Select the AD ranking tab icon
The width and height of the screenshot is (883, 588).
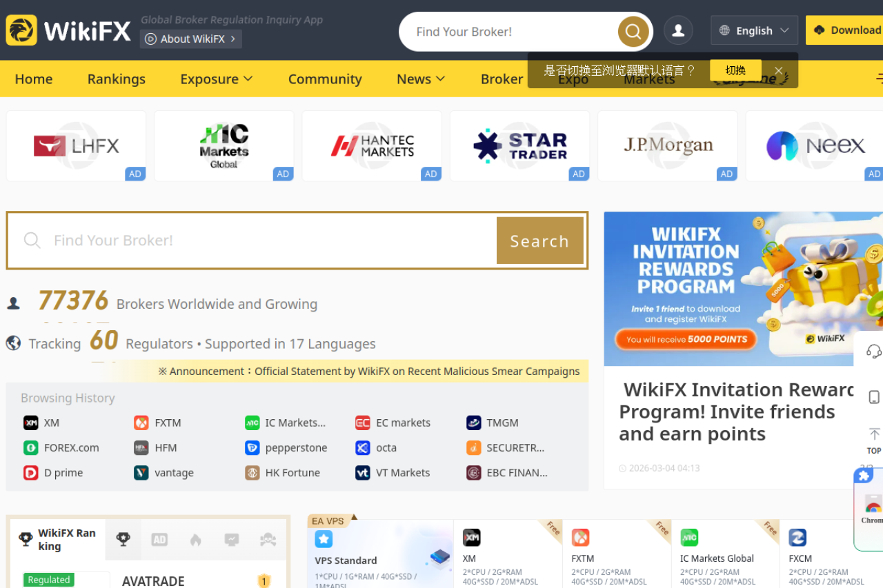point(159,540)
